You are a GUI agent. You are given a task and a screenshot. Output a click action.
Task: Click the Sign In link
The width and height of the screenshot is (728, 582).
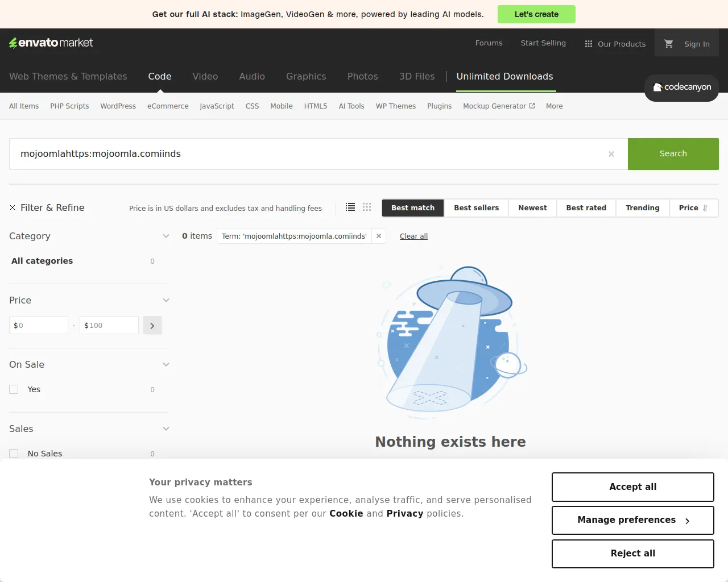pyautogui.click(x=697, y=44)
